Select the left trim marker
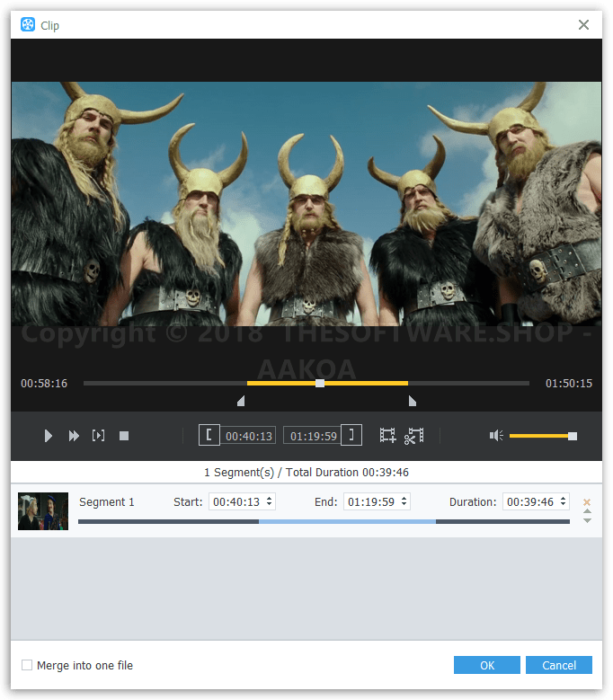The height and width of the screenshot is (700, 613). pos(241,401)
